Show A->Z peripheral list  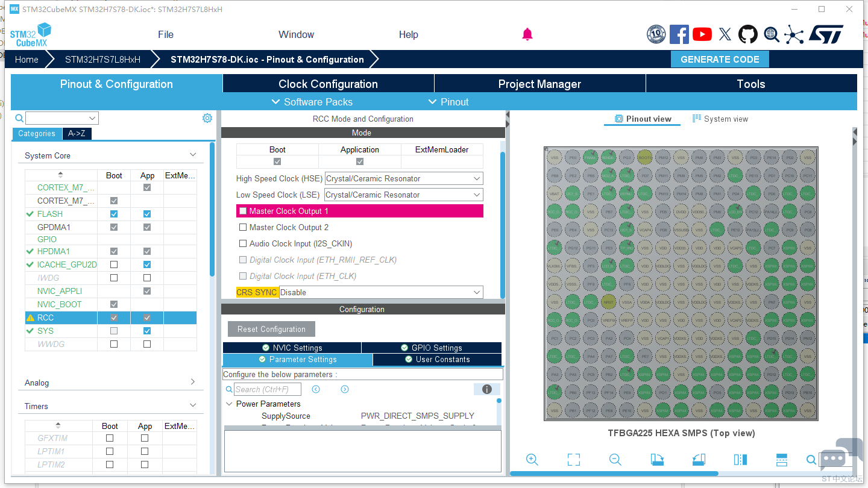[x=77, y=134]
